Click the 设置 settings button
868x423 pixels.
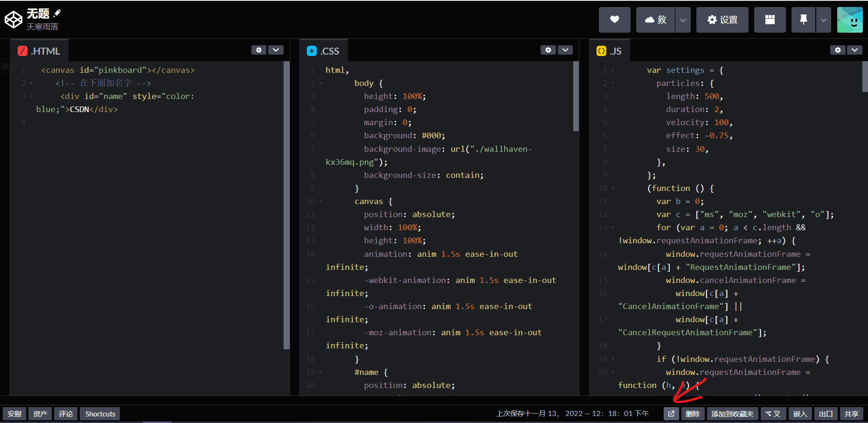(x=722, y=20)
